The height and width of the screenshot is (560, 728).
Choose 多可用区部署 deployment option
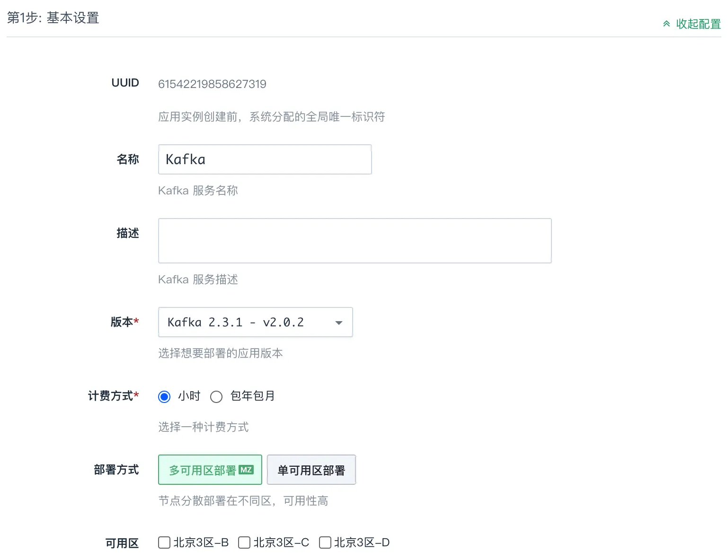(x=210, y=470)
